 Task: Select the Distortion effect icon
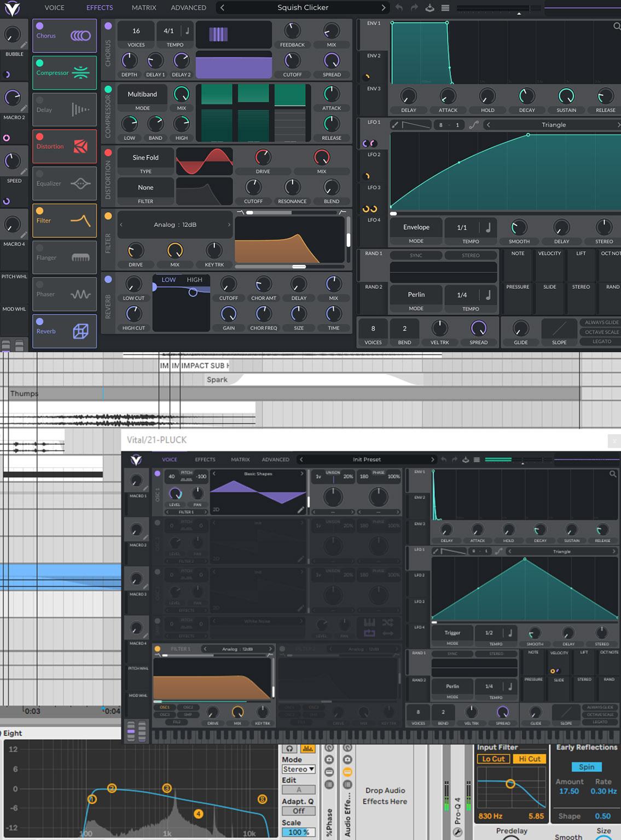[80, 146]
